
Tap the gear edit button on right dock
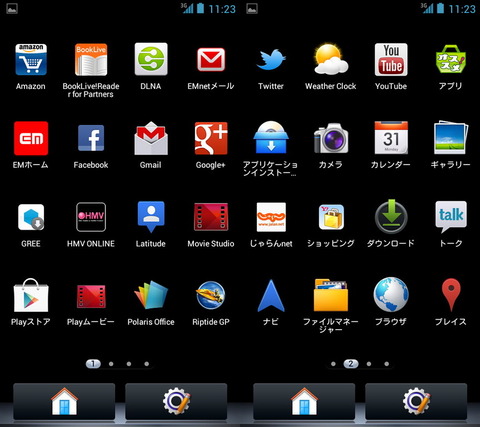click(416, 401)
